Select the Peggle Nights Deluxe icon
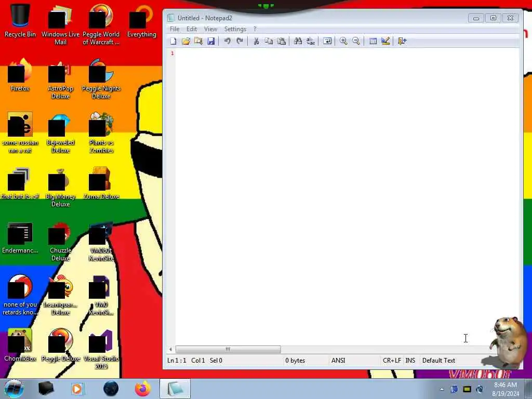 (101, 79)
